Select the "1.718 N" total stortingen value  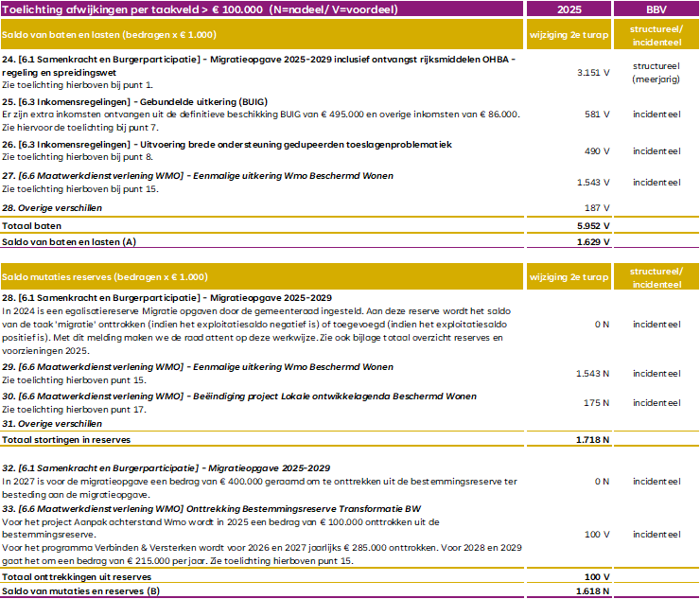593,440
